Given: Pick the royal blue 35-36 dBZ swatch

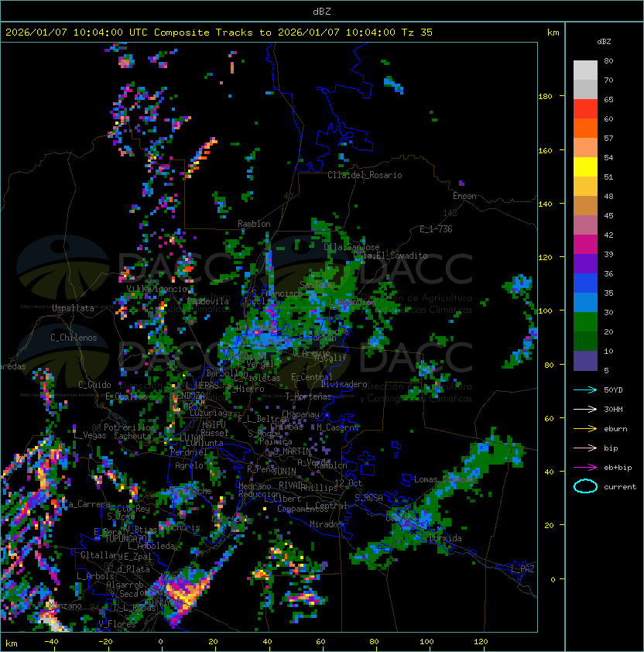Looking at the screenshot, I should [x=585, y=283].
